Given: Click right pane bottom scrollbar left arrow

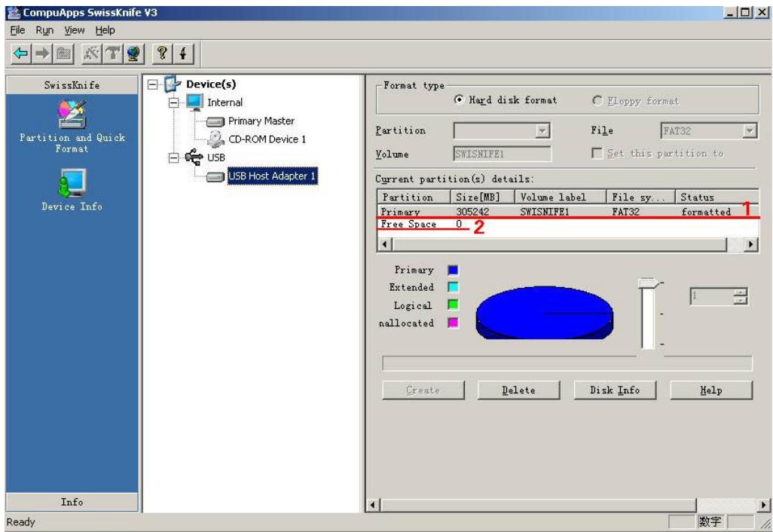Looking at the screenshot, I should tap(373, 505).
